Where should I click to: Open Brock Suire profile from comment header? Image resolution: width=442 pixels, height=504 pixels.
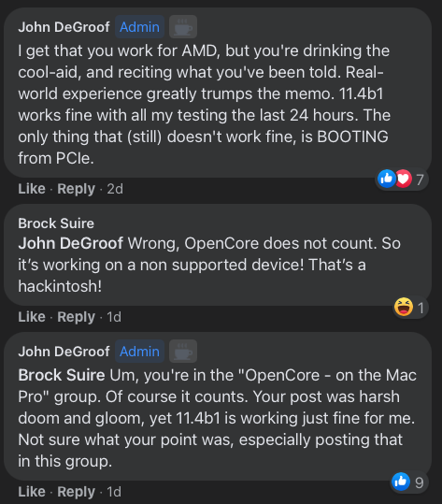56,223
